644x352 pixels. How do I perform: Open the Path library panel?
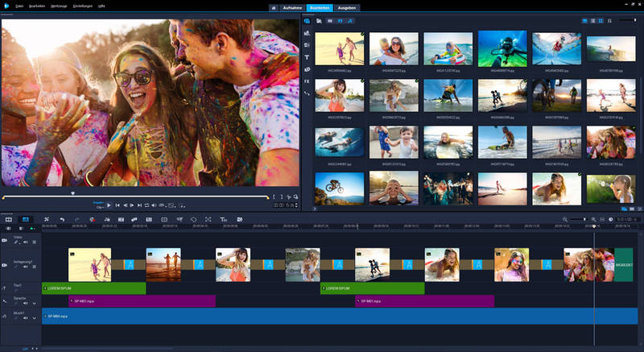307,93
